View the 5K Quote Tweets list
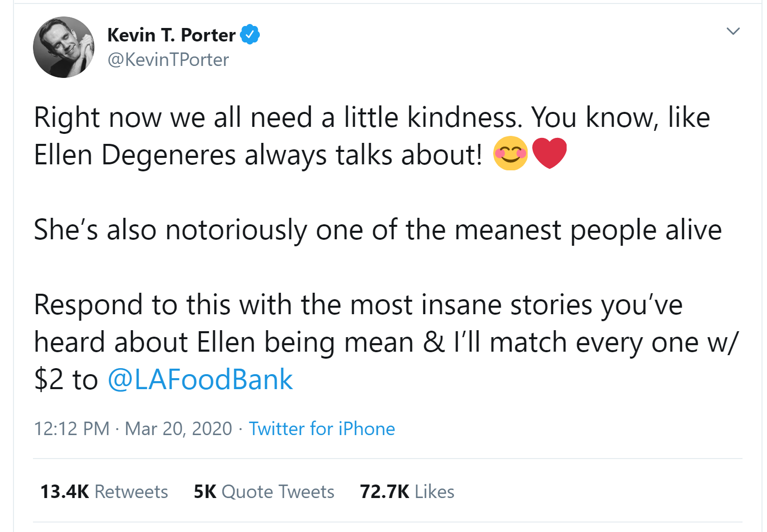The image size is (767, 532). coord(264,492)
